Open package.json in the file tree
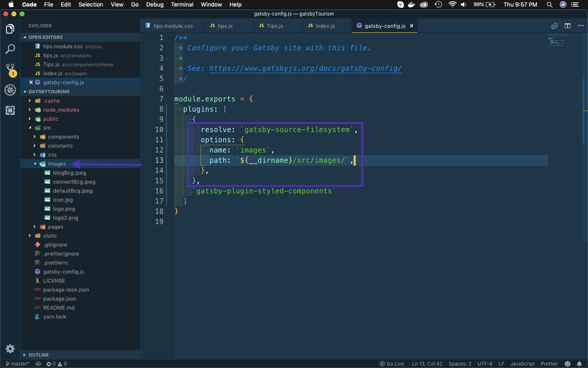Screen dimensions: 588x368 pos(60,299)
